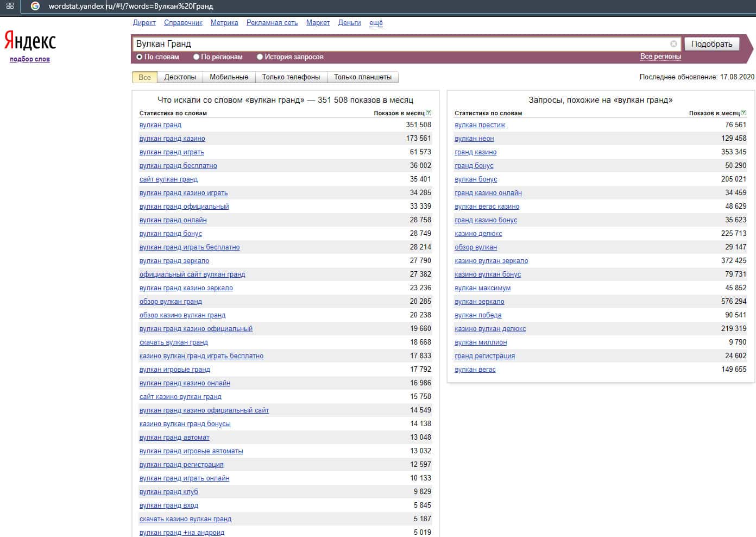Viewport: 756px width, 537px height.
Task: Switch to the Только телефоны tab
Action: tap(291, 77)
